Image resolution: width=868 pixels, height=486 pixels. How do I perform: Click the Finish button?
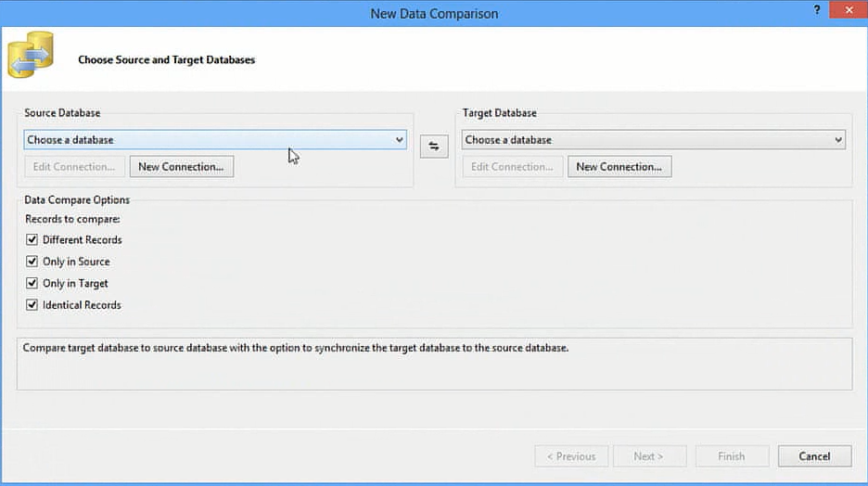click(x=732, y=456)
